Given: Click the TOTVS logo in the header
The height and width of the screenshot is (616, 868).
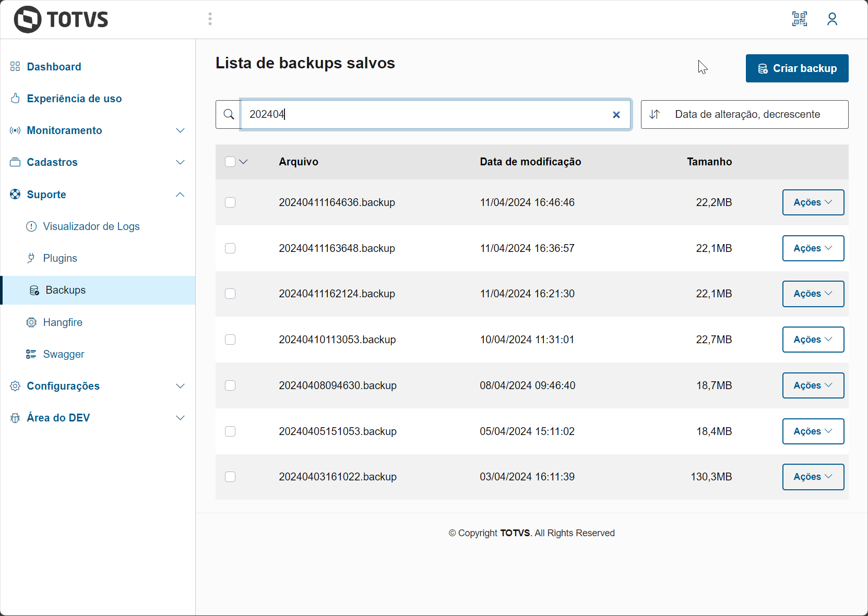Looking at the screenshot, I should pyautogui.click(x=61, y=19).
